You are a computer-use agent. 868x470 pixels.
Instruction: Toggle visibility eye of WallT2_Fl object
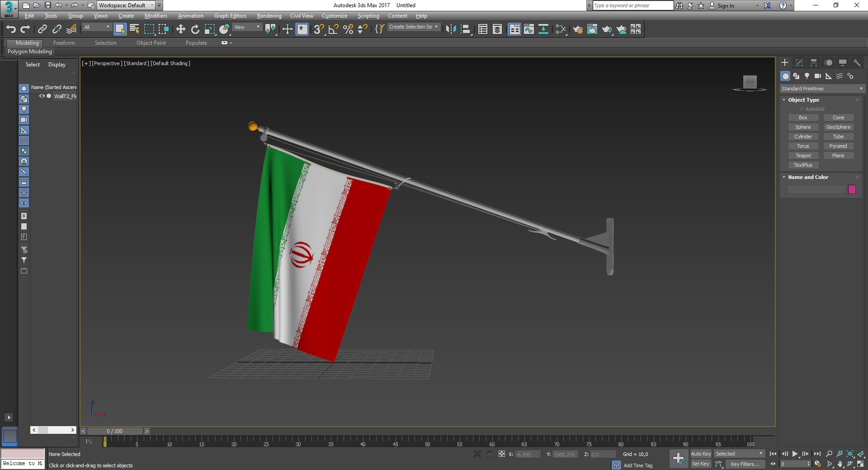(x=42, y=96)
